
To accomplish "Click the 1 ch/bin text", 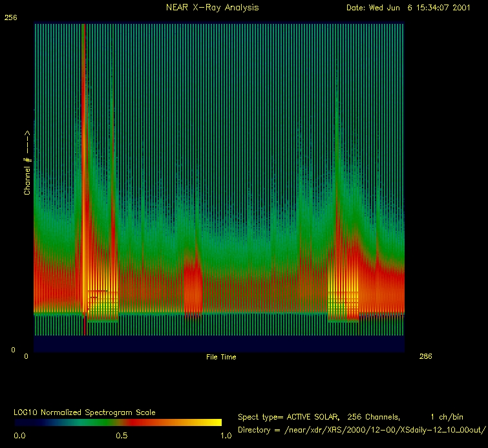I will click(x=447, y=417).
